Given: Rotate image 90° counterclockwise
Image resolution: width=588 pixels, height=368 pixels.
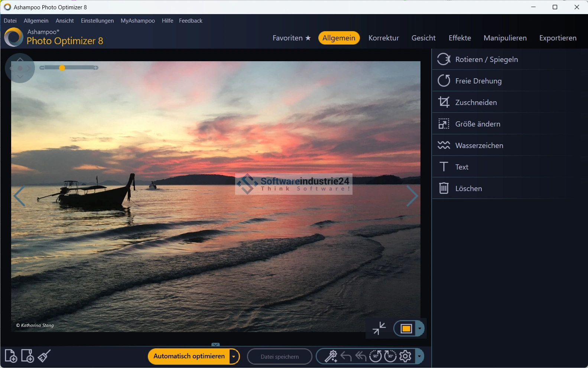Looking at the screenshot, I should [x=375, y=356].
